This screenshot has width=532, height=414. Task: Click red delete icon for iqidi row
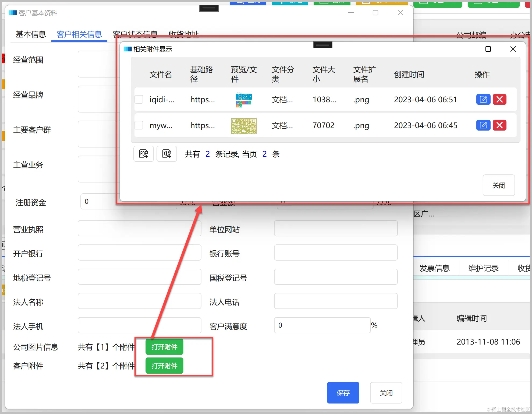pyautogui.click(x=499, y=99)
